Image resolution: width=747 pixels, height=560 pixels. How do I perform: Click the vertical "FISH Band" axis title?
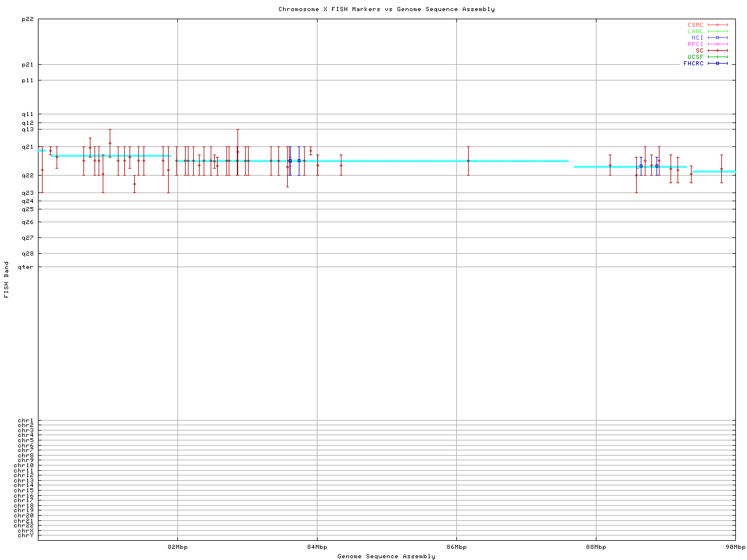(6, 279)
